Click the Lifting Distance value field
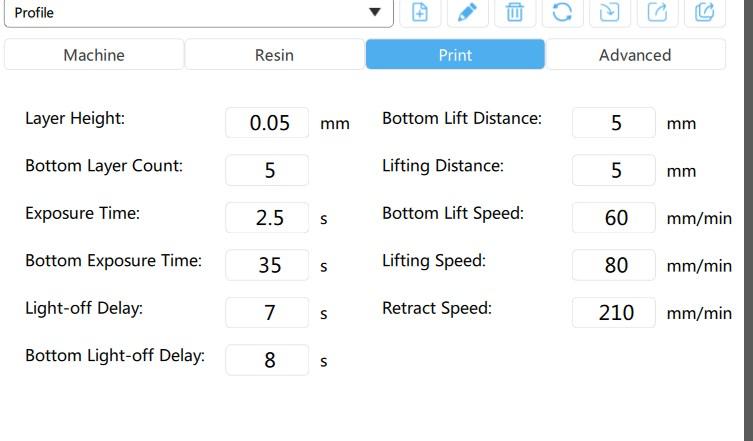The width and height of the screenshot is (753, 441). pos(614,170)
